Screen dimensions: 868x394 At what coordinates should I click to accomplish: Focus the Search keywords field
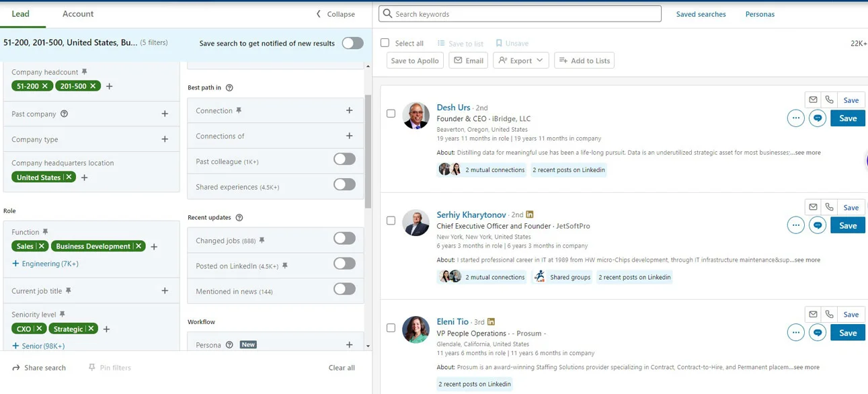point(520,13)
